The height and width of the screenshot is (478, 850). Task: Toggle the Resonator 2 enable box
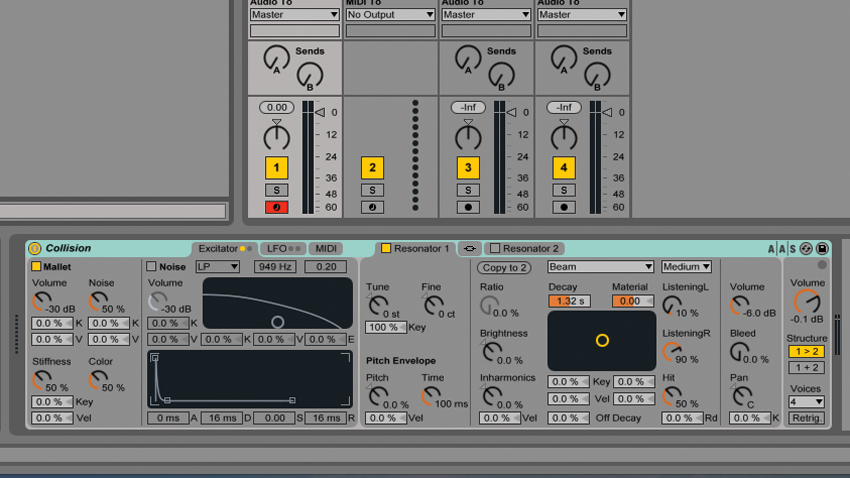[495, 248]
